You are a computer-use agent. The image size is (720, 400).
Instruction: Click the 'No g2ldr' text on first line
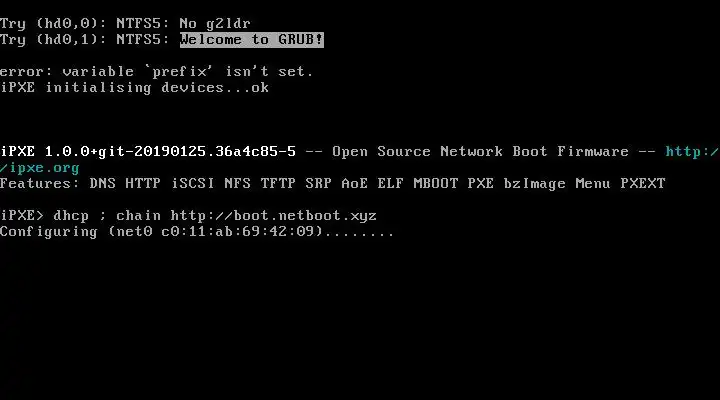215,23
